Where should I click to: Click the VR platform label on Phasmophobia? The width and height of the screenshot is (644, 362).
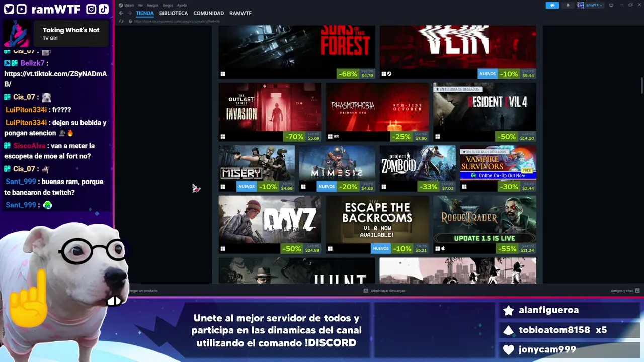pos(336,137)
